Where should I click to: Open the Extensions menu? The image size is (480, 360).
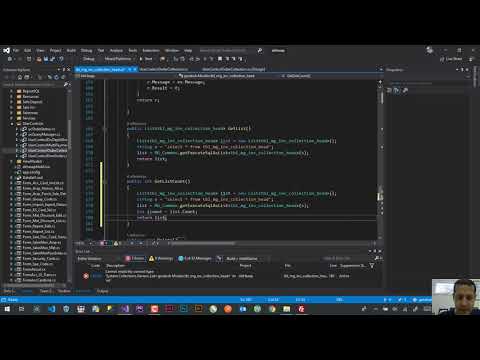tap(151, 51)
